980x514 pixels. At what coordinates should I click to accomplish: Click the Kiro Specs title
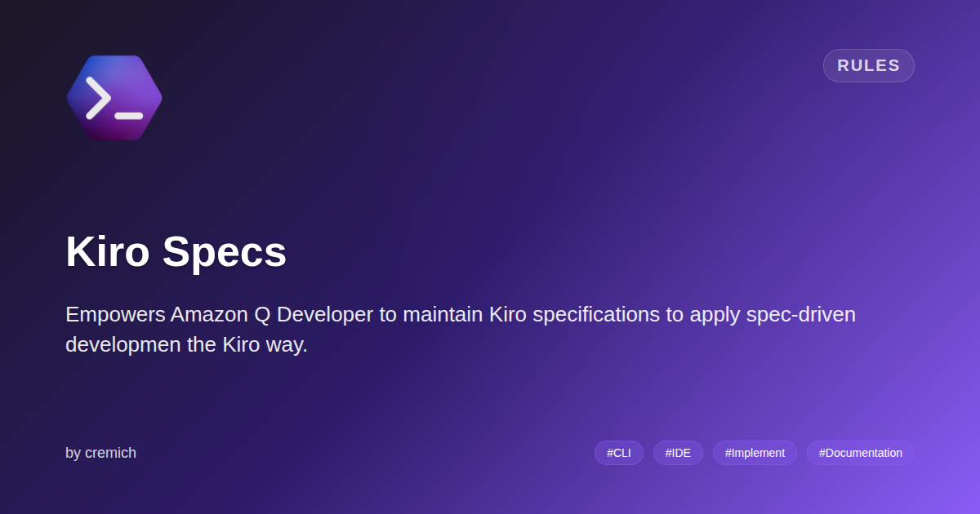click(176, 252)
